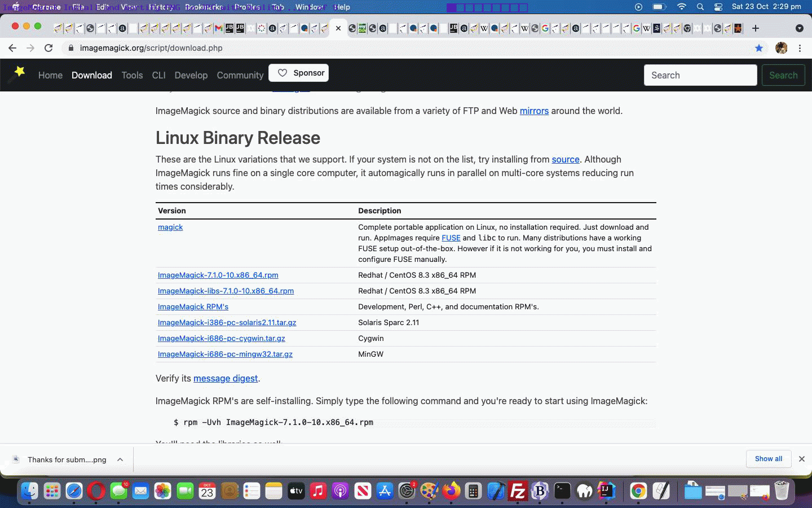Open the message digest link

[226, 378]
